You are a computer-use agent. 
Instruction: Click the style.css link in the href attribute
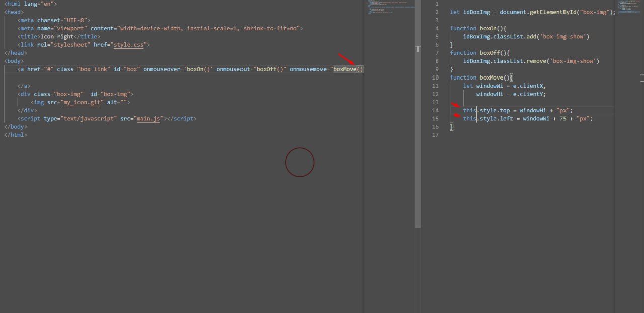129,45
